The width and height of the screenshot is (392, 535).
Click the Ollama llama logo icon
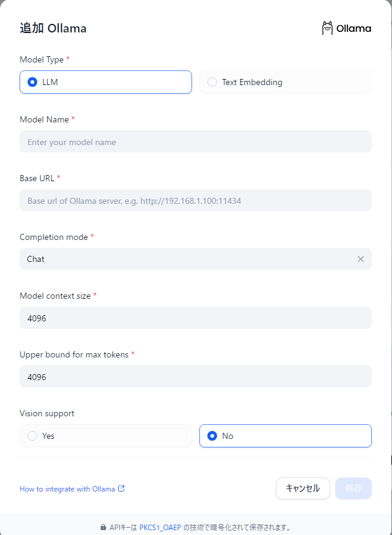point(328,28)
